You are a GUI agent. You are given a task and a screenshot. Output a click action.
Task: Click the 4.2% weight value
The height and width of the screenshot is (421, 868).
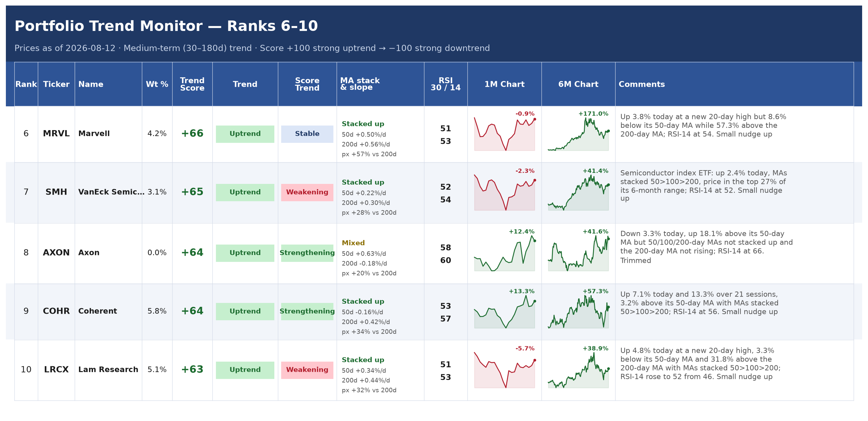click(x=157, y=134)
